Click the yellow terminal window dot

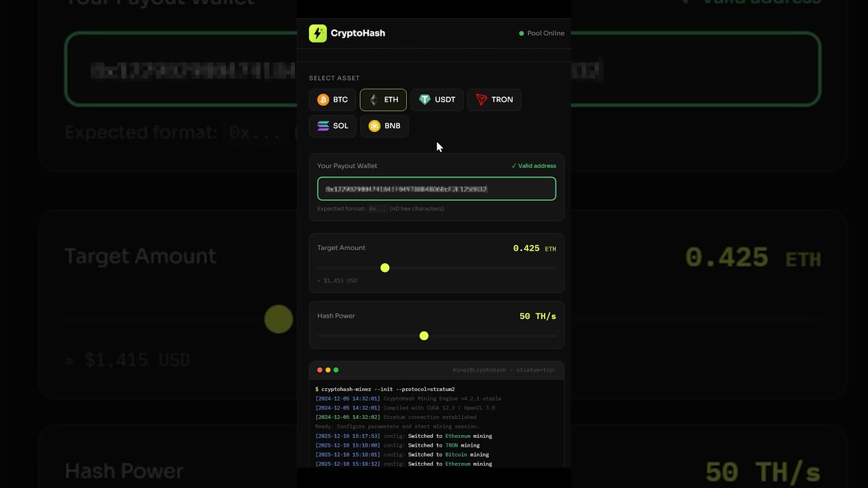click(328, 370)
